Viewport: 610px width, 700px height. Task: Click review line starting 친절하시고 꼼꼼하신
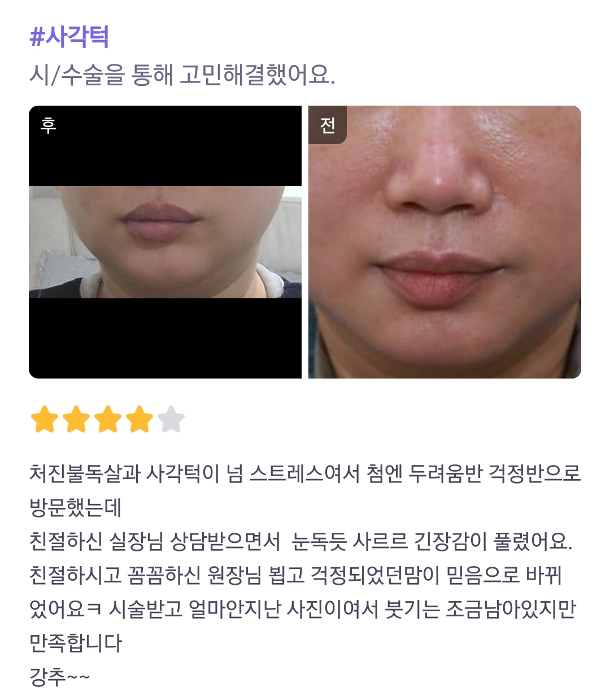(x=295, y=575)
